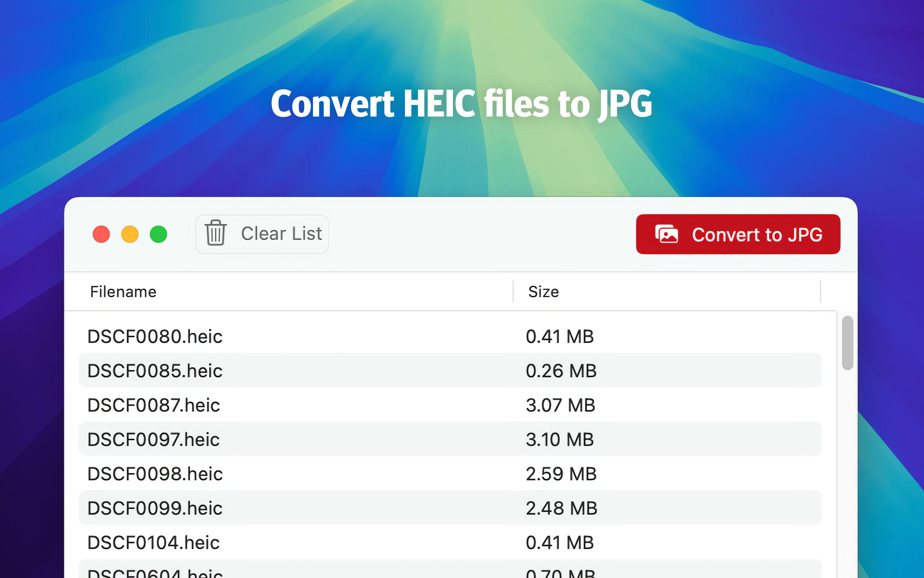
Task: Click the 2.59 MB size value
Action: click(x=561, y=474)
